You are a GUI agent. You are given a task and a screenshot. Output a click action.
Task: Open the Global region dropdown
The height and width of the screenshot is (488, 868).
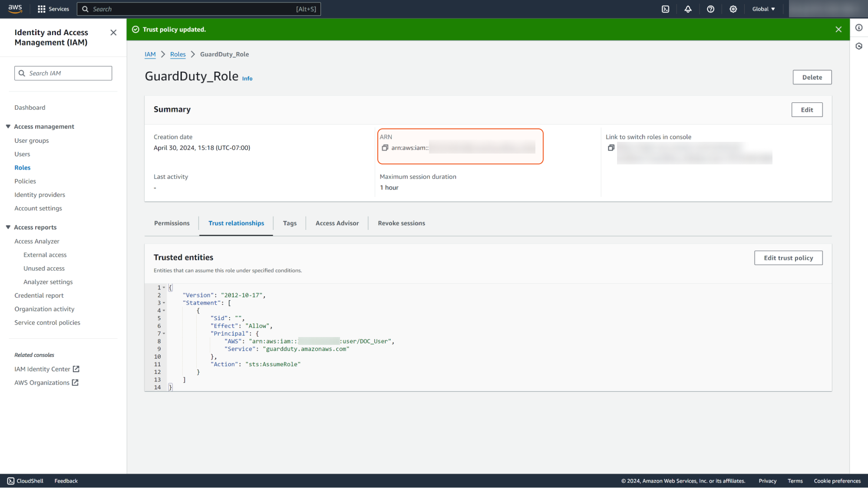763,9
